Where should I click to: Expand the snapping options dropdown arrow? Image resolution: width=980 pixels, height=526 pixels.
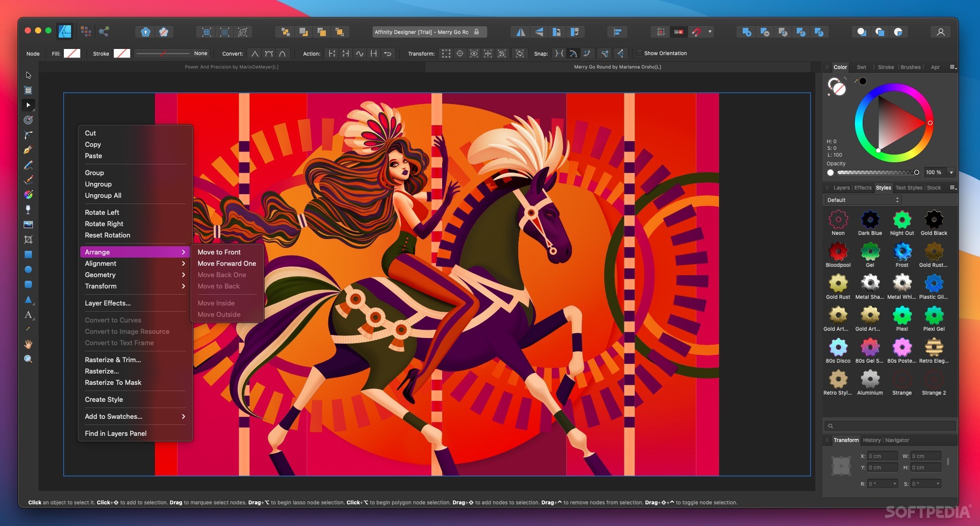[710, 32]
